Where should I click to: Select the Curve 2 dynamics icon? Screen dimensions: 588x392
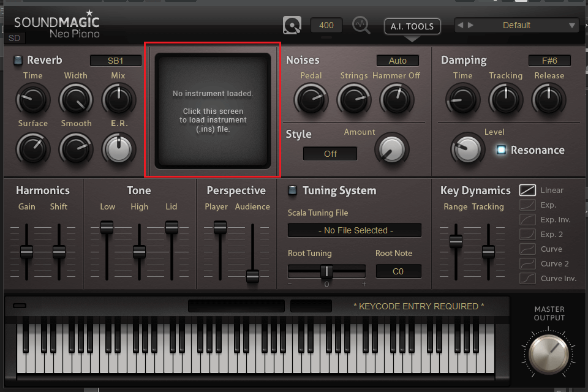coord(527,263)
